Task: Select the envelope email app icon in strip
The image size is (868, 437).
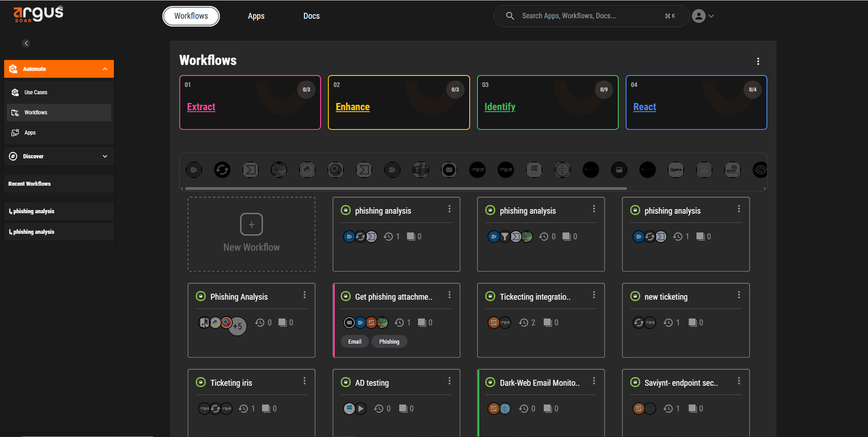Action: point(449,170)
